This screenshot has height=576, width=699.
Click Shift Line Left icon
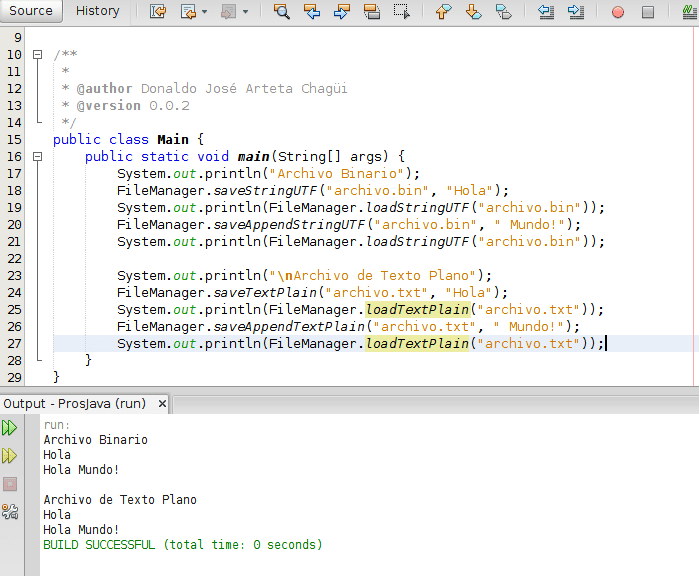point(546,11)
